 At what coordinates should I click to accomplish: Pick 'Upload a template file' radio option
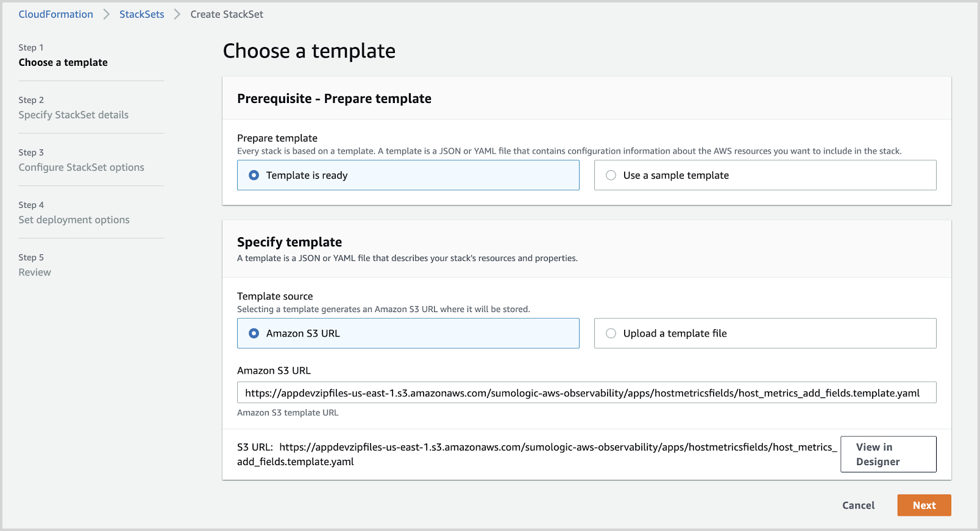[x=611, y=333]
